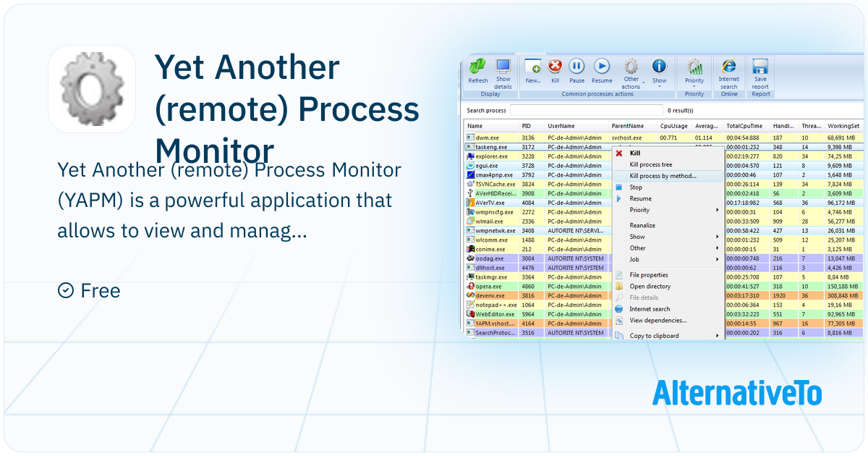Click the New process icon
This screenshot has height=456, width=868.
[533, 67]
